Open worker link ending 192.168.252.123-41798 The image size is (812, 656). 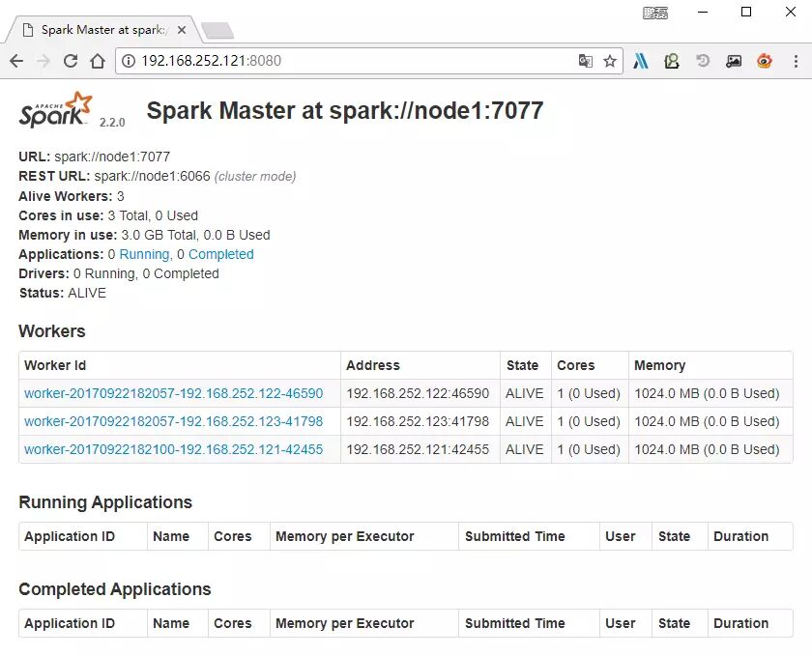(173, 421)
